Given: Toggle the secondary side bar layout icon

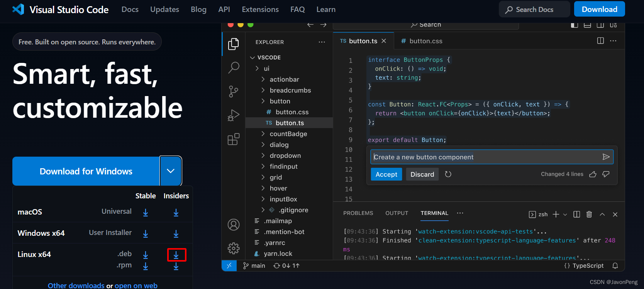Looking at the screenshot, I should tap(600, 25).
